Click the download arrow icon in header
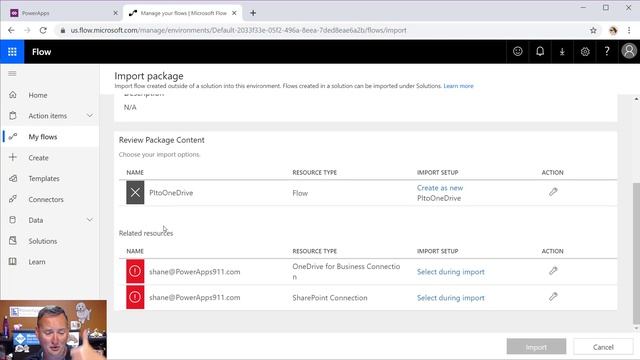This screenshot has height=360, width=640. coord(562,51)
